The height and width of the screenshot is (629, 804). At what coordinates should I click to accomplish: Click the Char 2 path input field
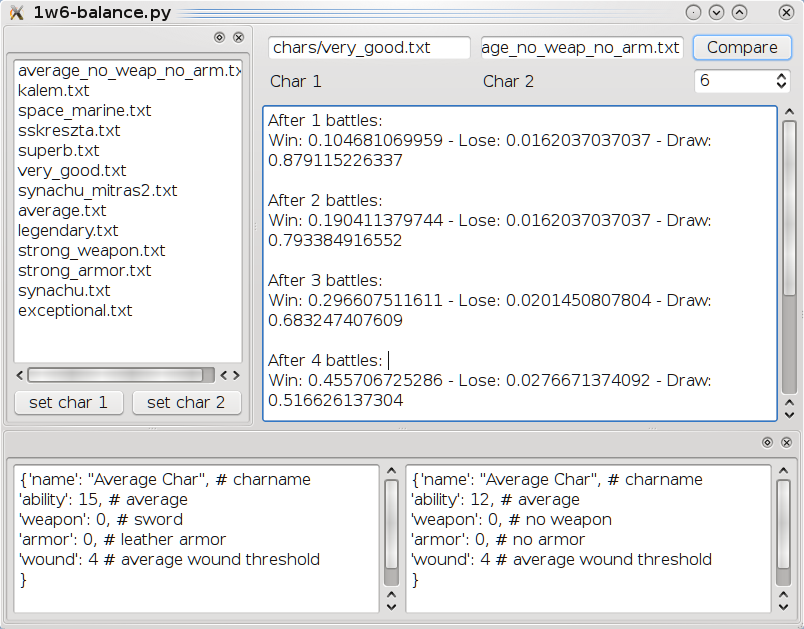(581, 47)
